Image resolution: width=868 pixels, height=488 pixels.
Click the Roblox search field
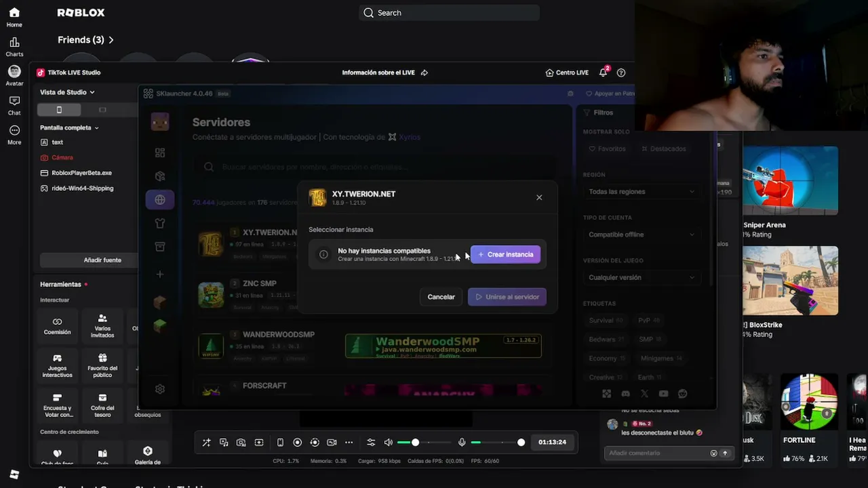click(x=450, y=13)
